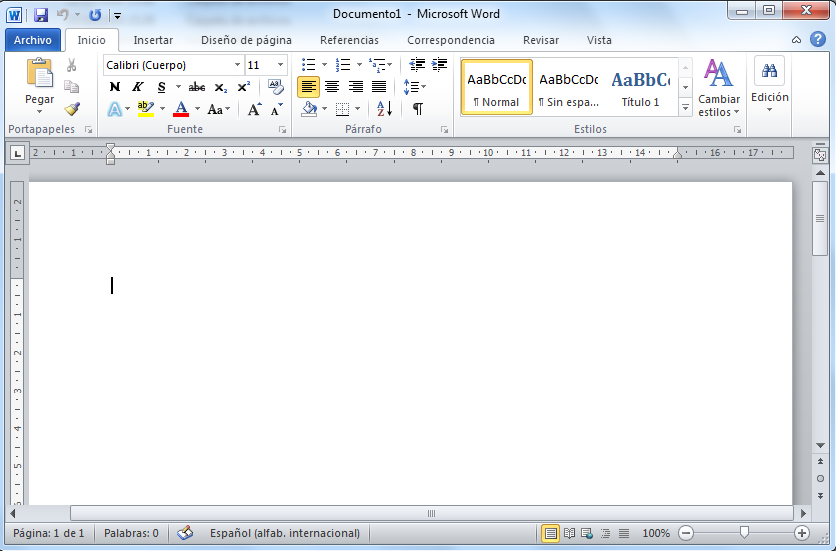Click the Save icon in Quick Access toolbar
The image size is (836, 551).
(x=41, y=15)
